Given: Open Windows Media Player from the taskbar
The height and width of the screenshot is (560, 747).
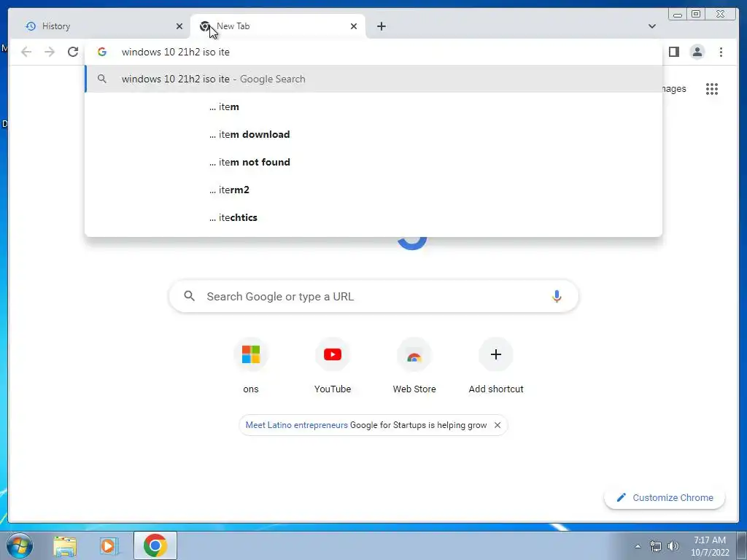Looking at the screenshot, I should point(109,545).
